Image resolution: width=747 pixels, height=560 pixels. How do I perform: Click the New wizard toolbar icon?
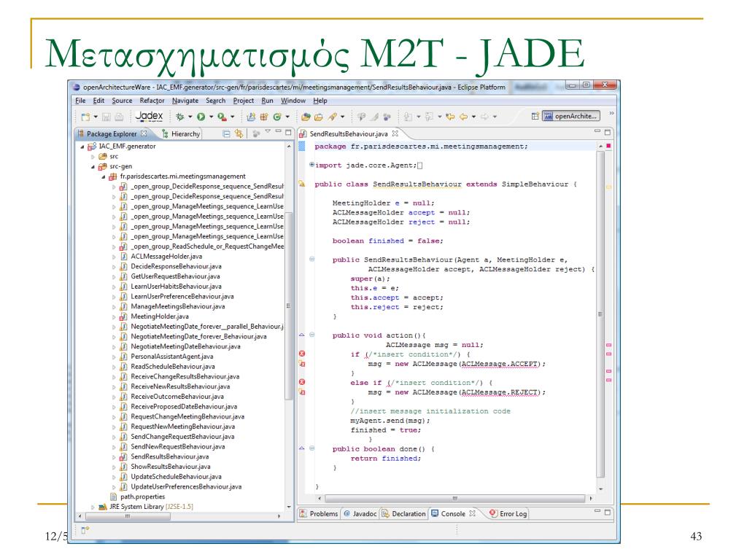coord(85,117)
